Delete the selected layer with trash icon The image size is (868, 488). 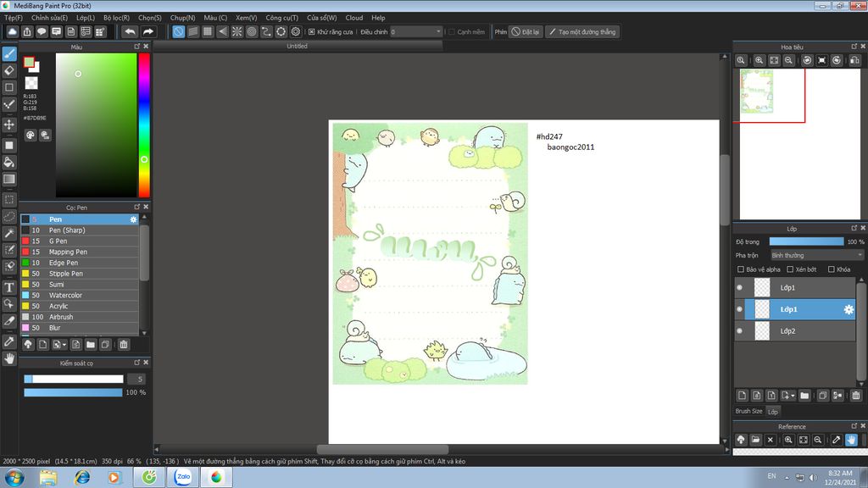click(x=856, y=395)
